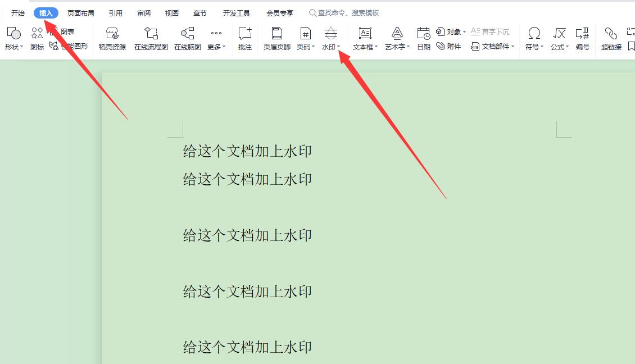635x364 pixels.
Task: Open 文档部件 document parts
Action: (492, 47)
